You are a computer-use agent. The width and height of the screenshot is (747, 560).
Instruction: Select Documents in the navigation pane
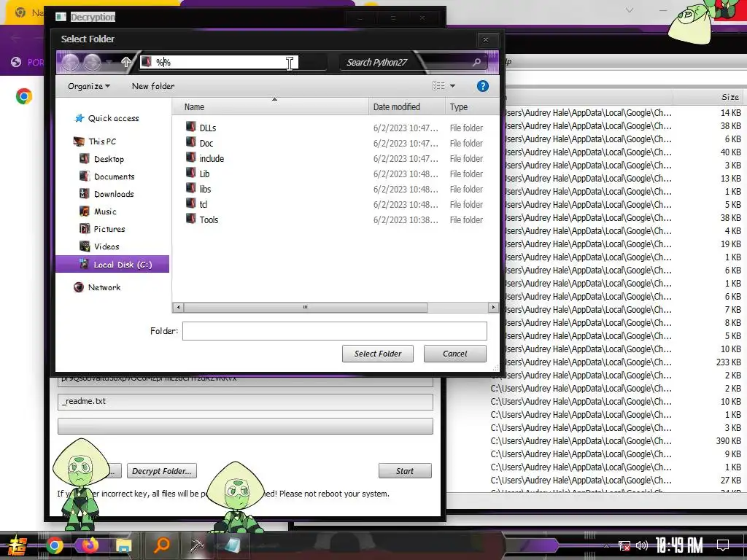tap(107, 176)
